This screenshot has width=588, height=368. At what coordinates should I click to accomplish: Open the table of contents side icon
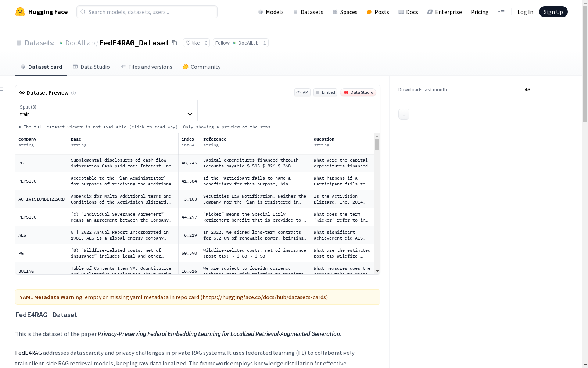[x=2, y=89]
